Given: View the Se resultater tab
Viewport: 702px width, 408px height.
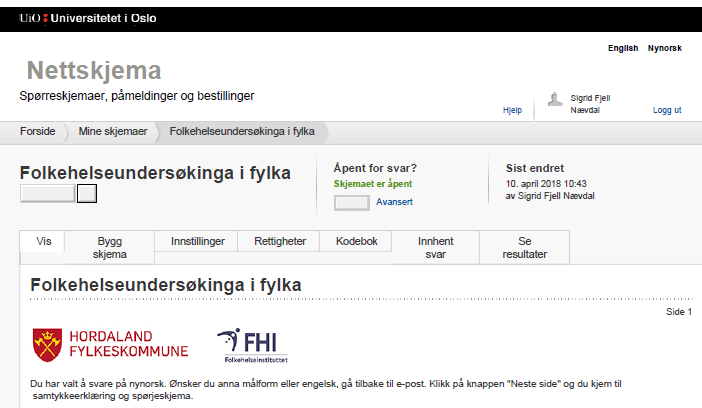Looking at the screenshot, I should pos(525,247).
